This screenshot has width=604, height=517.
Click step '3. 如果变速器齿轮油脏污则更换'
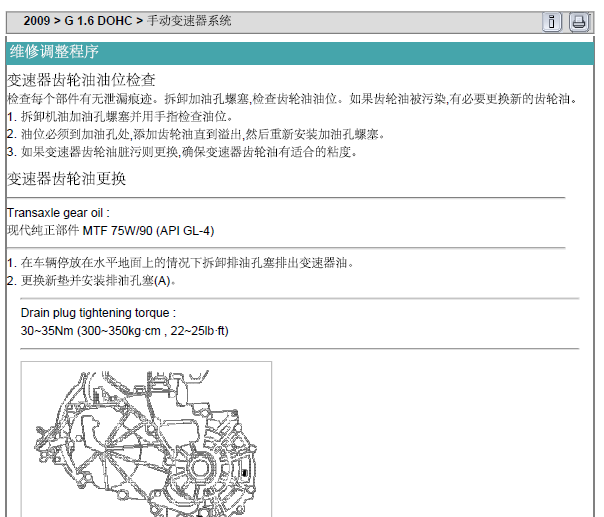182,152
